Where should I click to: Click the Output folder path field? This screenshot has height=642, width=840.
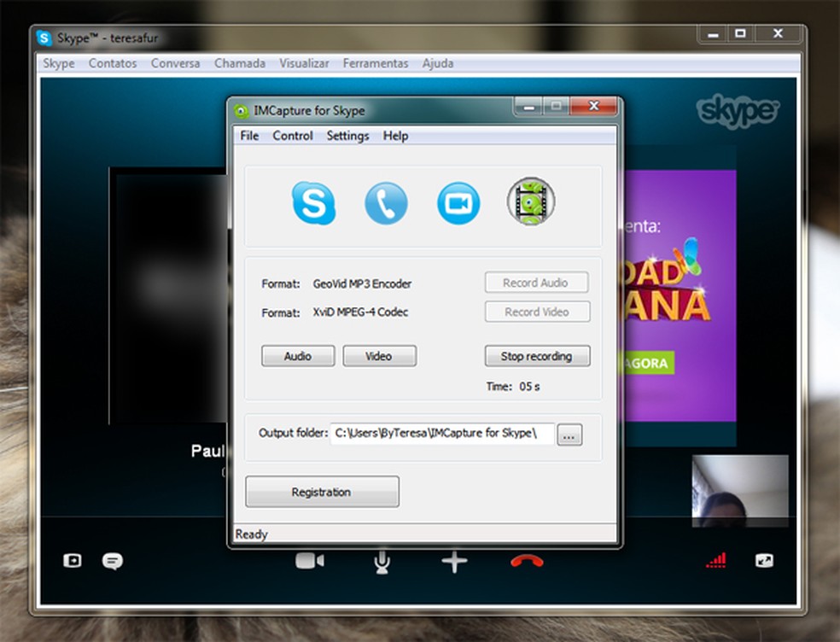click(442, 433)
